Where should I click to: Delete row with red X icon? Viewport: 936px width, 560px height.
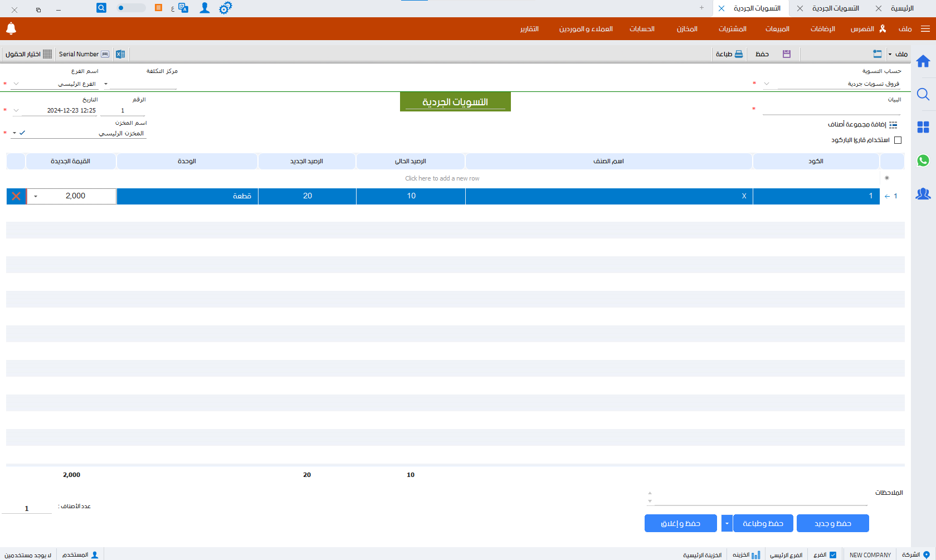pyautogui.click(x=16, y=196)
